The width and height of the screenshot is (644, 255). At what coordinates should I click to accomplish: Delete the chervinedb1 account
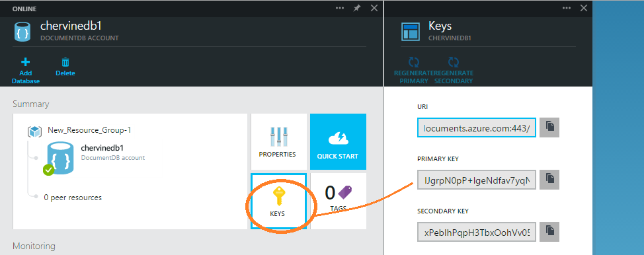tap(65, 67)
